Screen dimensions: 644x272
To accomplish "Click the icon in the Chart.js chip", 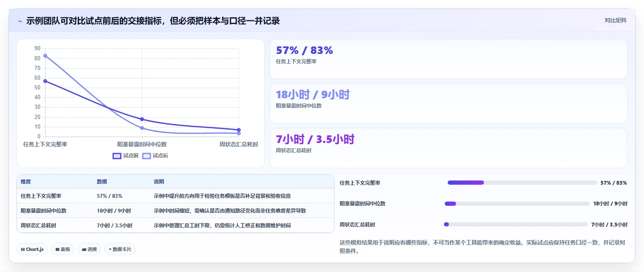I will 23,249.
